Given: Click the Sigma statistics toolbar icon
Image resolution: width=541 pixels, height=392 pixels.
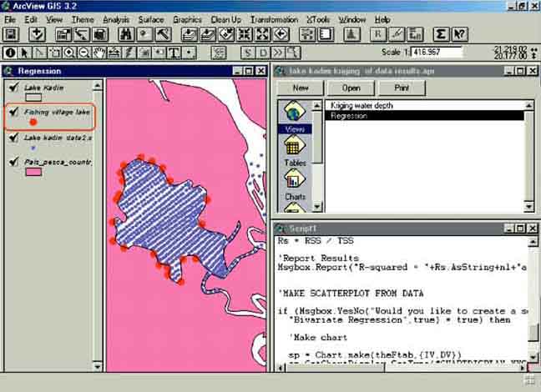Looking at the screenshot, I should click(440, 35).
